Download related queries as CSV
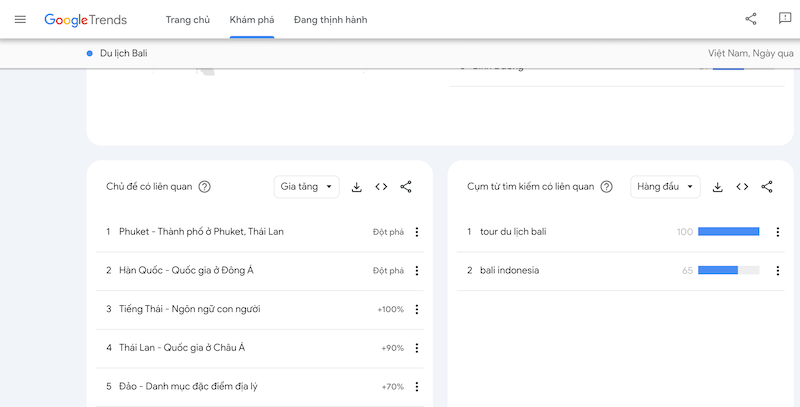Screen dimensions: 800x407 click(718, 187)
